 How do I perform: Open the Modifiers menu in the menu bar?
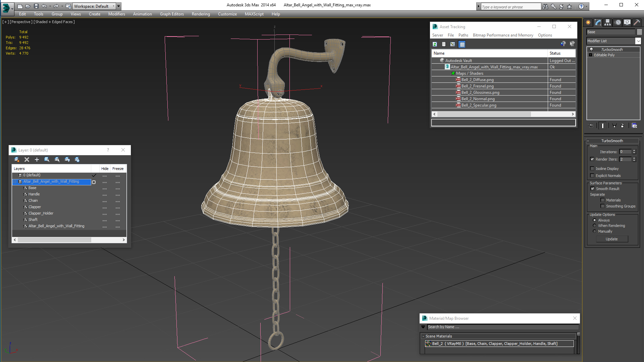click(116, 14)
